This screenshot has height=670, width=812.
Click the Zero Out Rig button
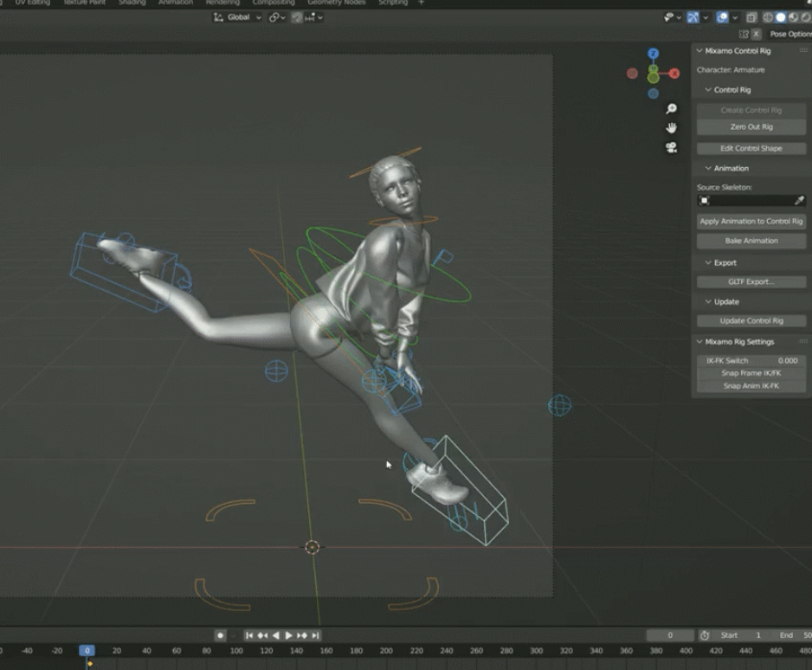(x=751, y=127)
